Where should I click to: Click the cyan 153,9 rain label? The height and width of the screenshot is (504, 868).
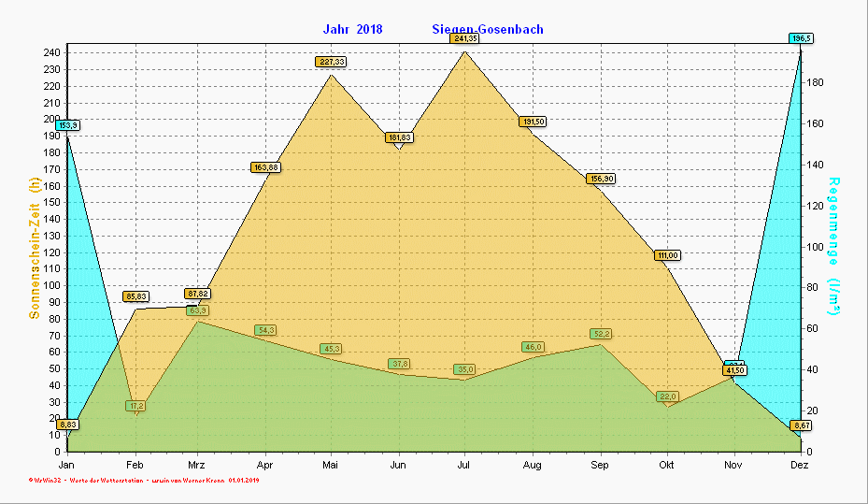pyautogui.click(x=67, y=125)
